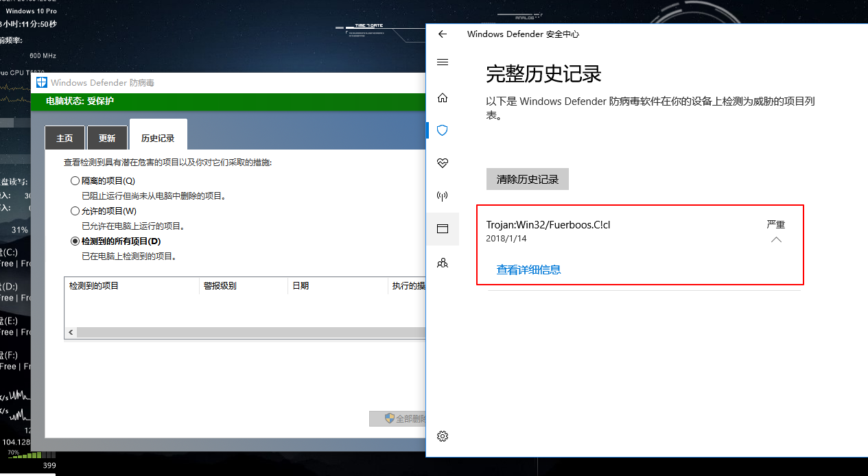
Task: Select the 允许的项目(W) radio button
Action: [x=75, y=211]
